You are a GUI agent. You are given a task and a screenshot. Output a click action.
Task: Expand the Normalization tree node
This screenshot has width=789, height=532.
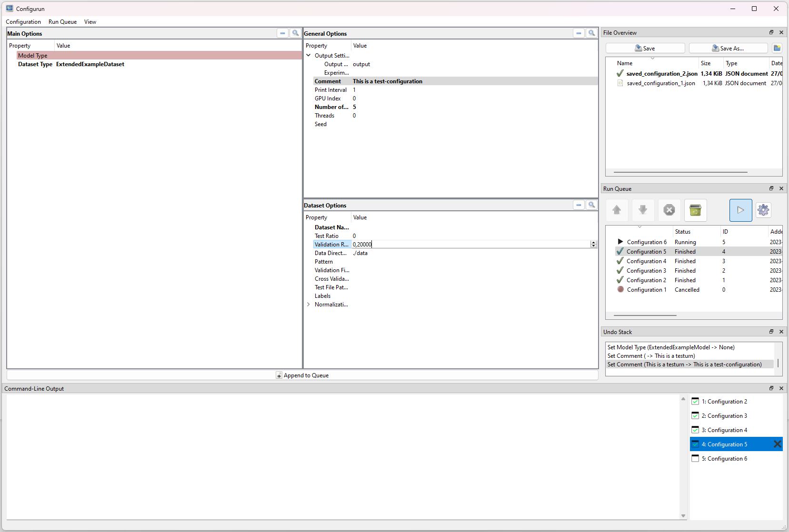coord(309,305)
